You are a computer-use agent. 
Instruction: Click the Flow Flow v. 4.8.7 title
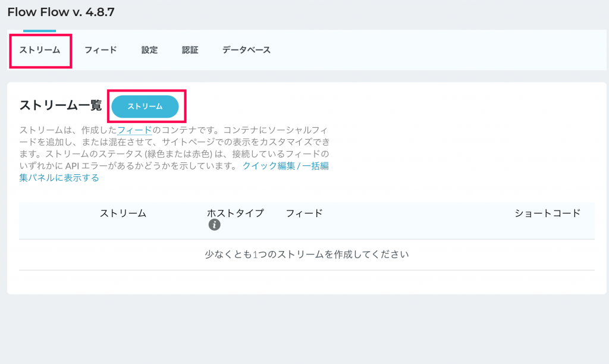(61, 12)
